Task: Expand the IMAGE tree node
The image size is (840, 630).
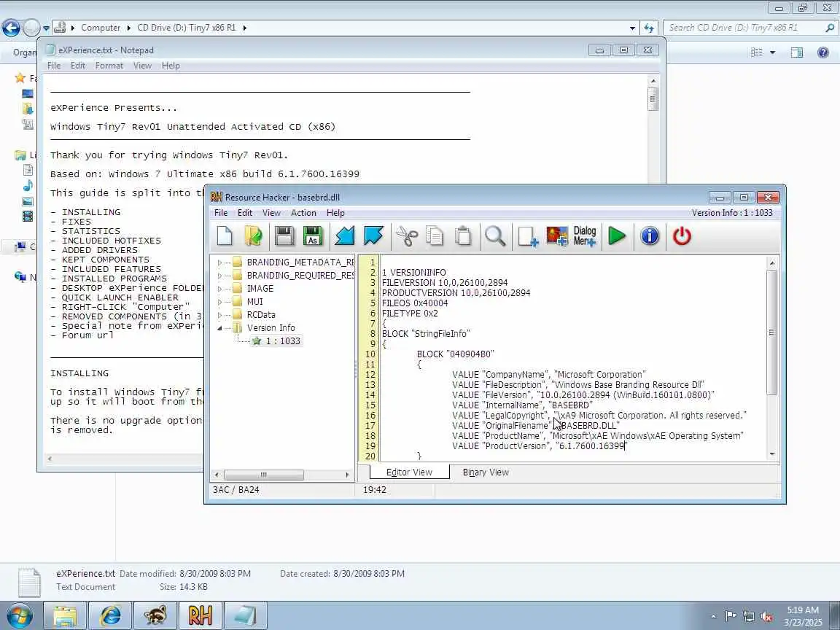Action: tap(219, 289)
